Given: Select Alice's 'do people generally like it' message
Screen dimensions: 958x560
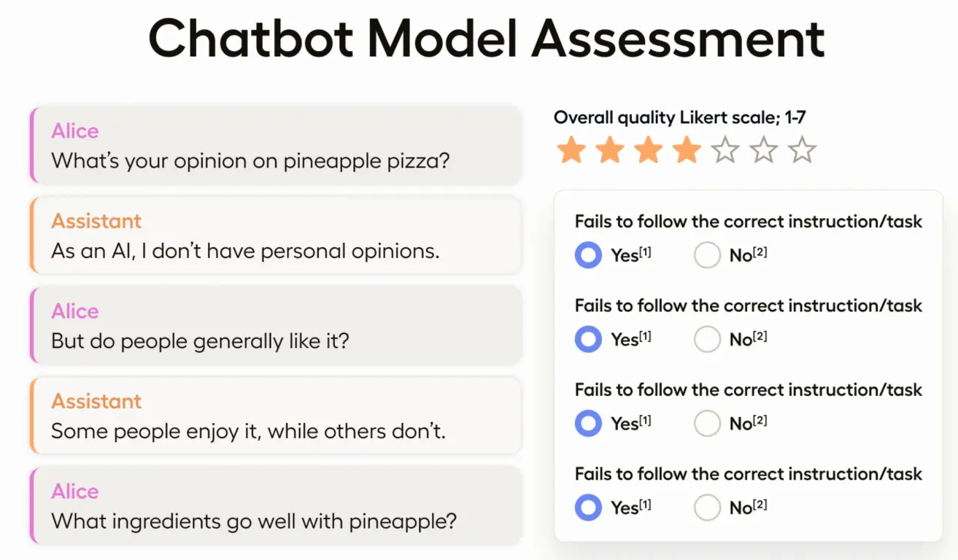Looking at the screenshot, I should coord(276,325).
